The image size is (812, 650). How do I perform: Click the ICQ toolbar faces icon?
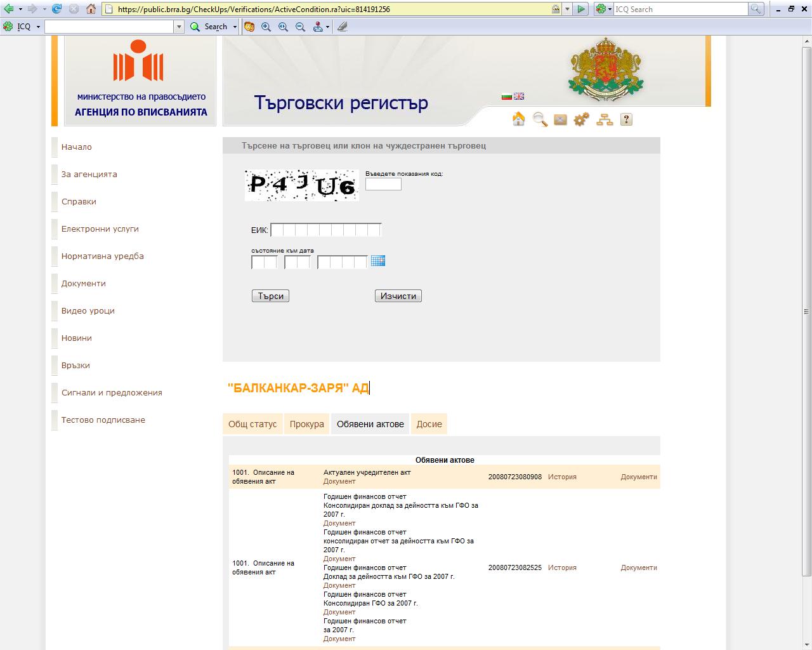[x=249, y=27]
